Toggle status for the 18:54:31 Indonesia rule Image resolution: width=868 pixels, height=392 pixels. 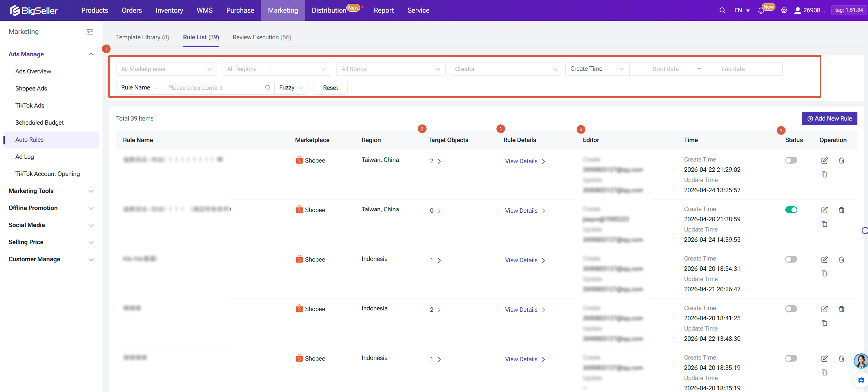coord(791,260)
